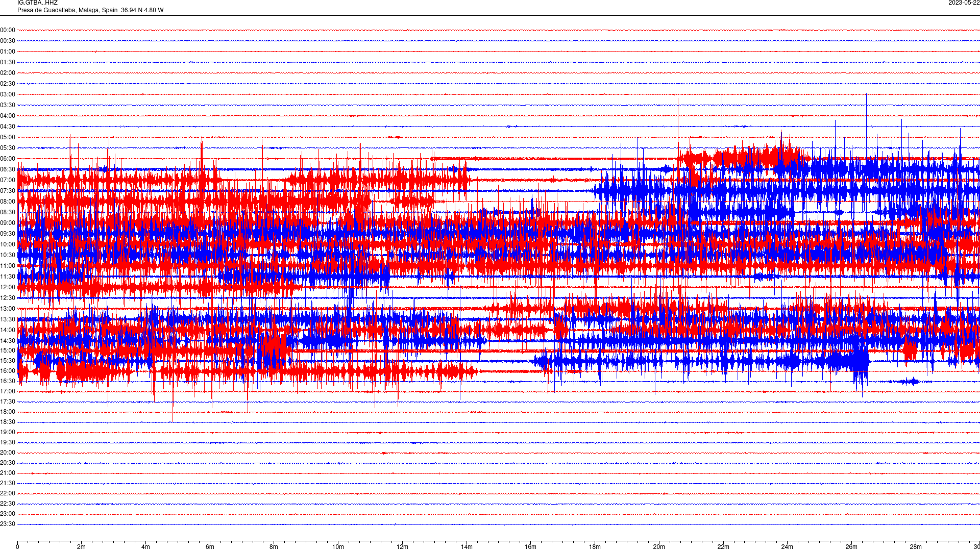The image size is (980, 551).
Task: Click the 18:30 time row label
Action: 8,422
